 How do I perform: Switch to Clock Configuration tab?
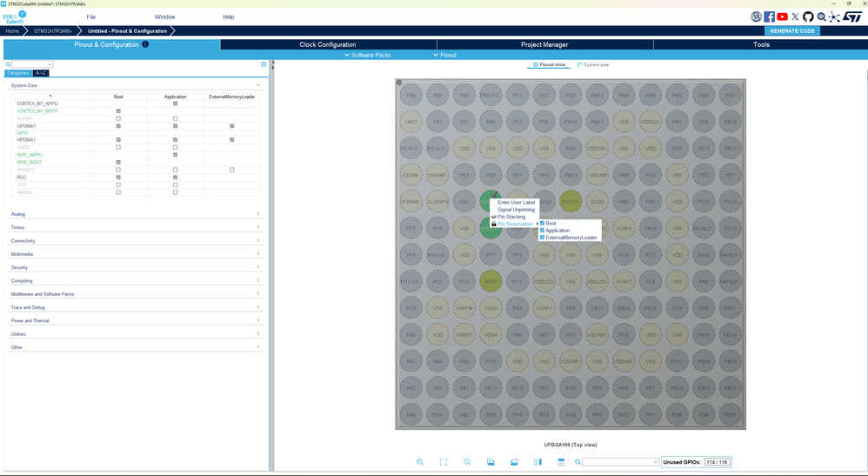click(x=328, y=44)
